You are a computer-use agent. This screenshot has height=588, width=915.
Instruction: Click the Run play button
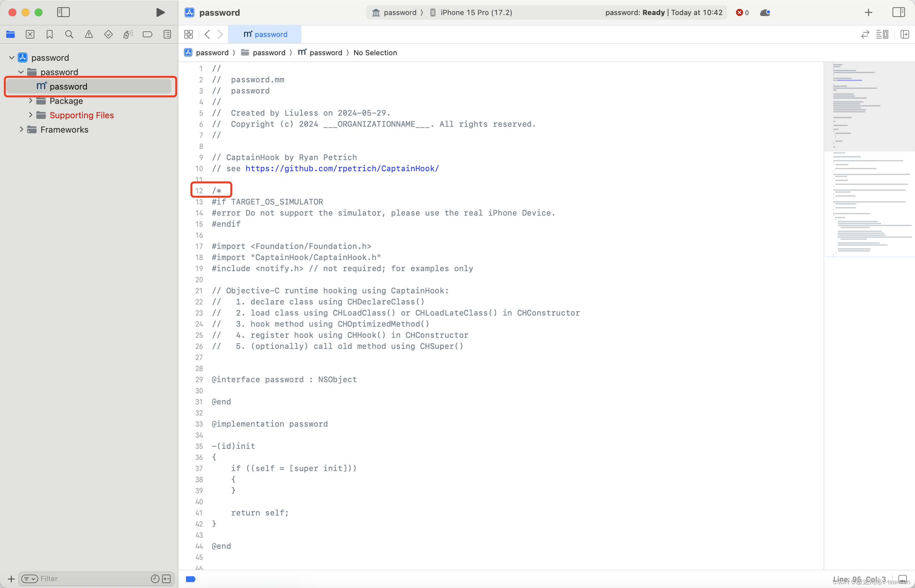coord(160,12)
